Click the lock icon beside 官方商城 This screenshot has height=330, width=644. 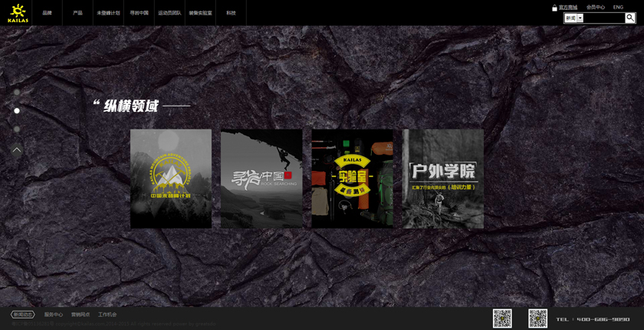tap(554, 8)
